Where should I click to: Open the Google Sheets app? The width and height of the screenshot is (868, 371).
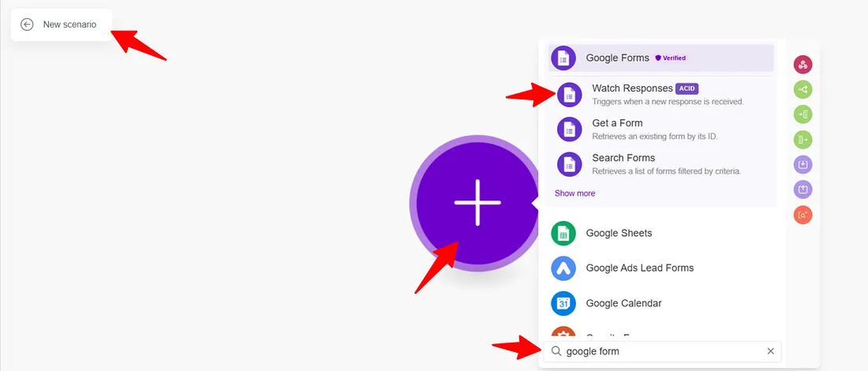click(661, 233)
